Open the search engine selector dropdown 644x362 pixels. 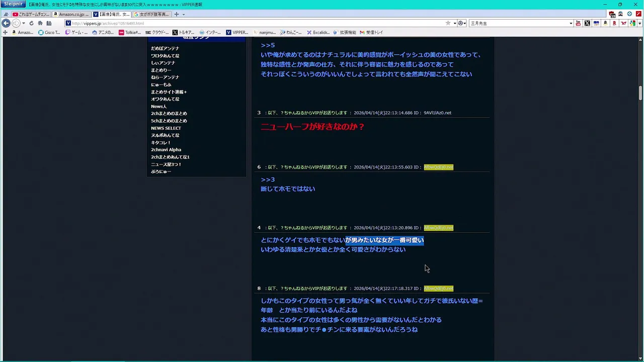tap(462, 23)
